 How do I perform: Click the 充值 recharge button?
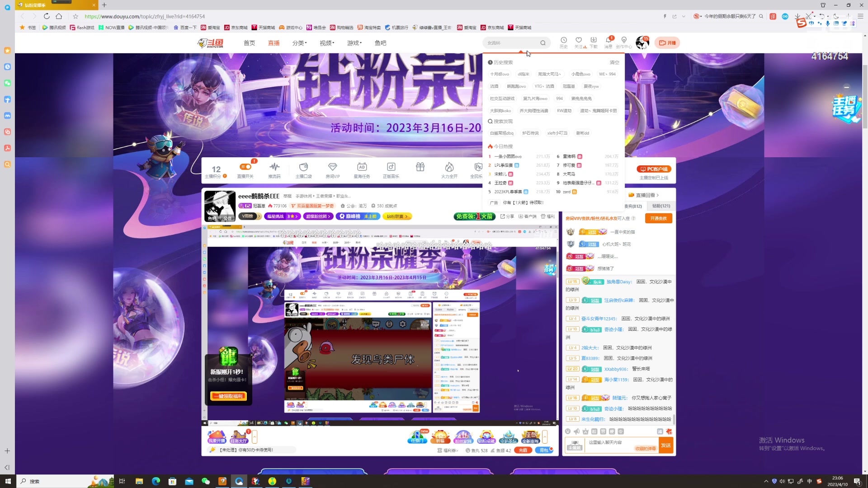(x=524, y=450)
